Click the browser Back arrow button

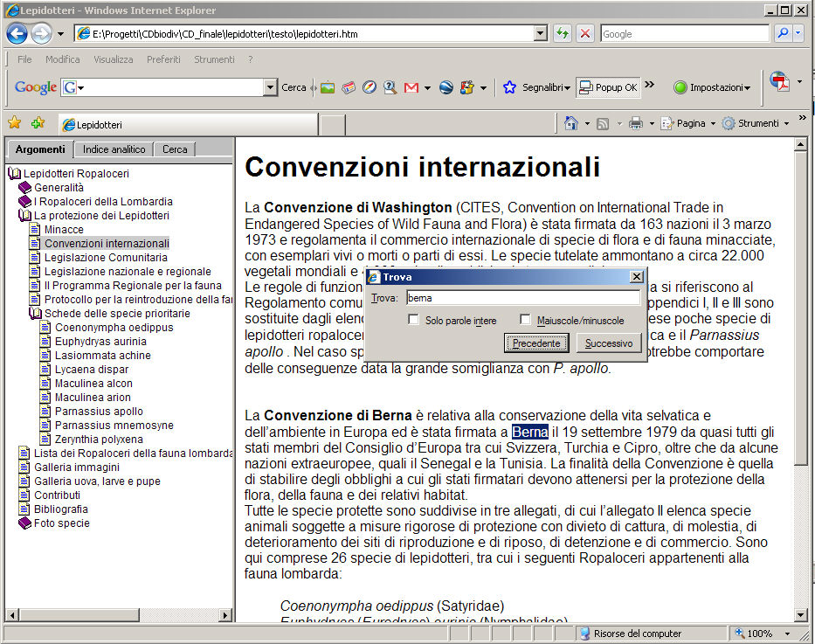pyautogui.click(x=17, y=34)
